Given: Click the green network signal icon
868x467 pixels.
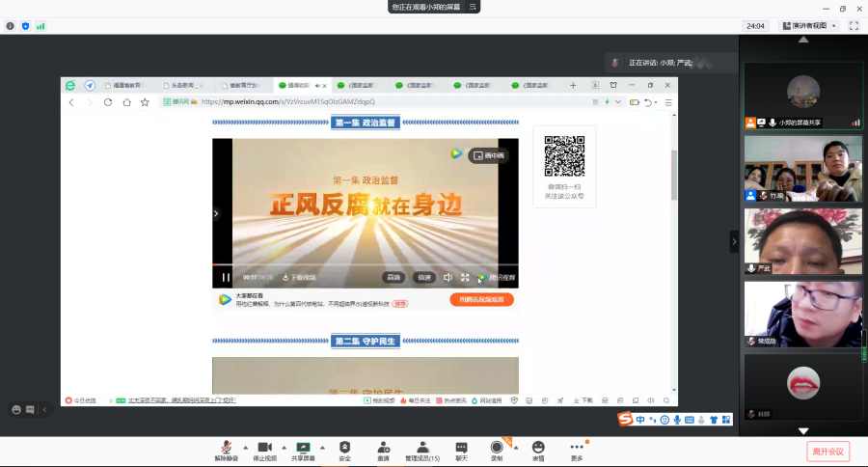Looking at the screenshot, I should pos(41,26).
